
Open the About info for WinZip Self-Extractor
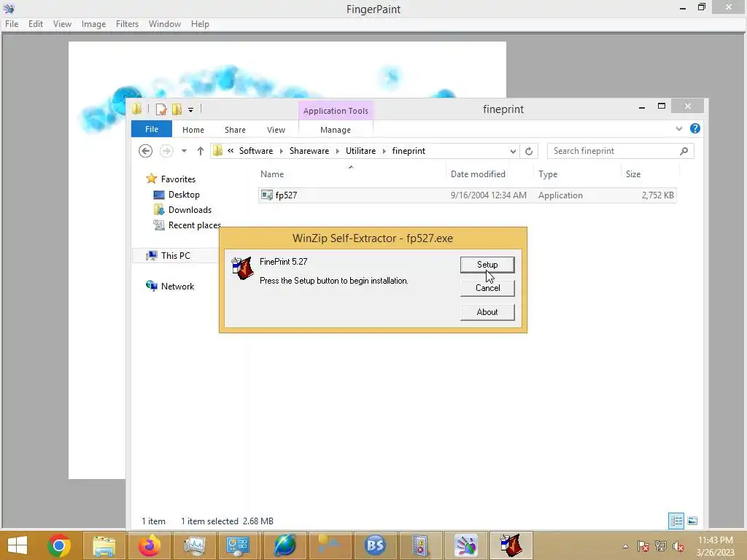click(487, 312)
